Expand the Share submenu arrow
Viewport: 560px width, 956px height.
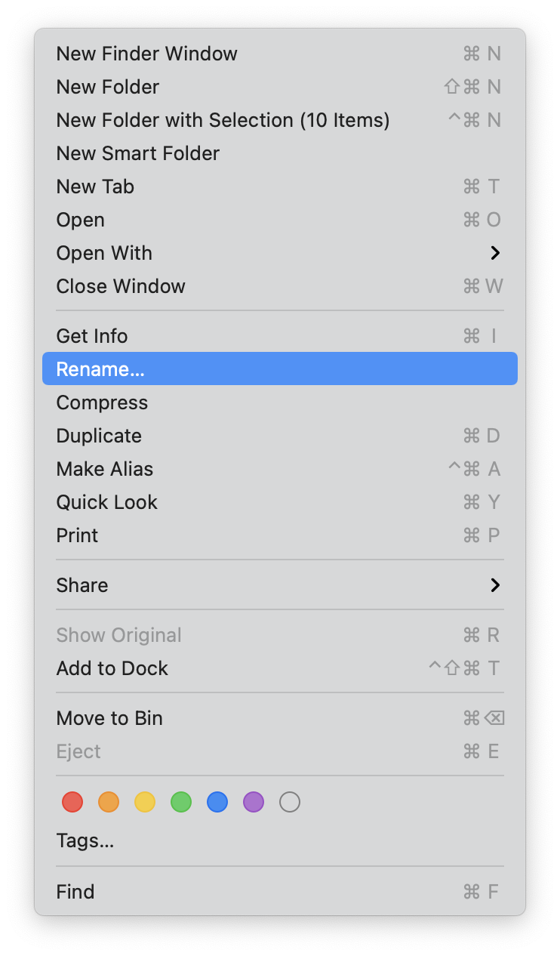coord(495,585)
